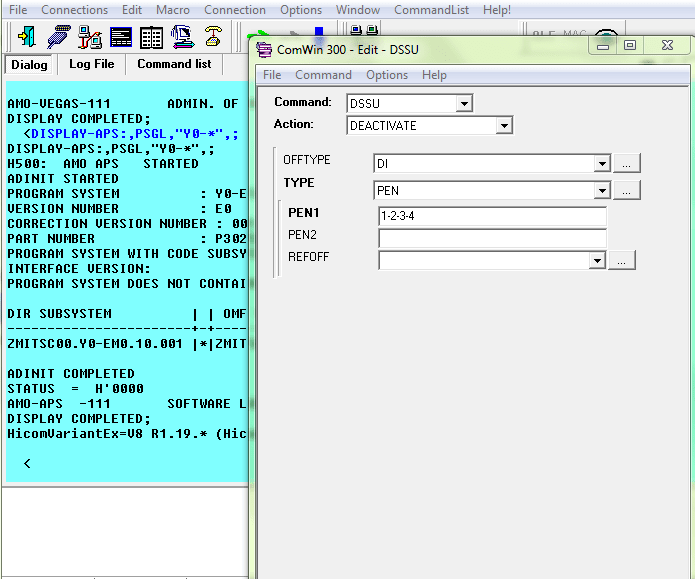Click the empty PEN2 input field
Image resolution: width=695 pixels, height=579 pixels.
492,239
